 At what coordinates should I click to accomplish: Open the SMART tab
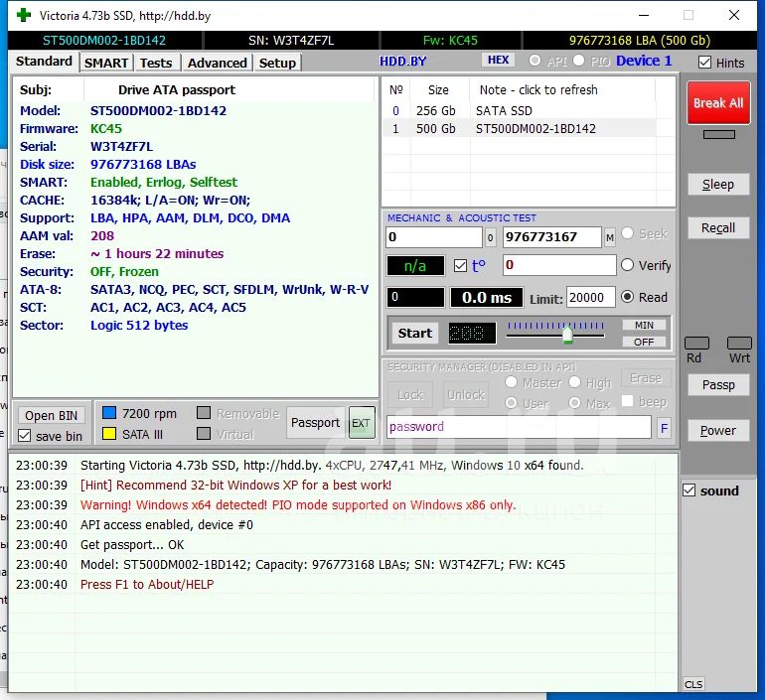106,63
